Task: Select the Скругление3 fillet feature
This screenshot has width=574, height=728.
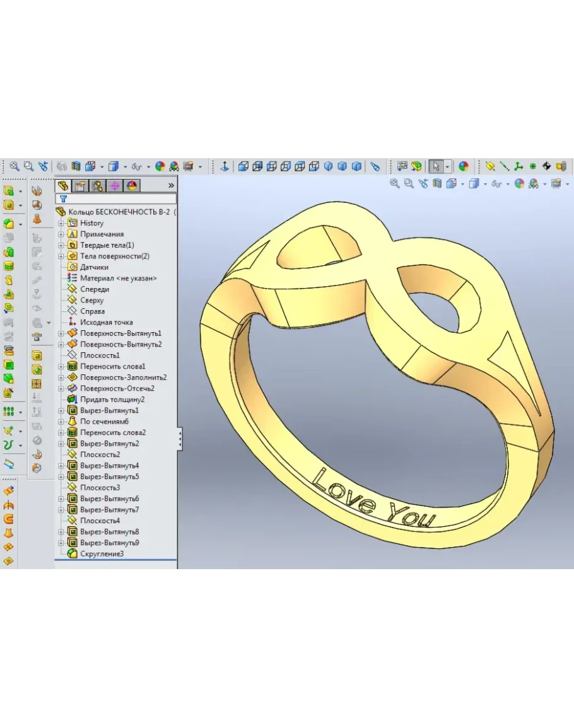Action: coord(102,553)
